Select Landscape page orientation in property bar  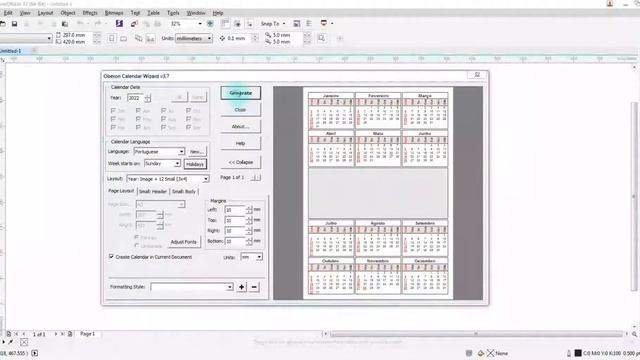coord(124,38)
